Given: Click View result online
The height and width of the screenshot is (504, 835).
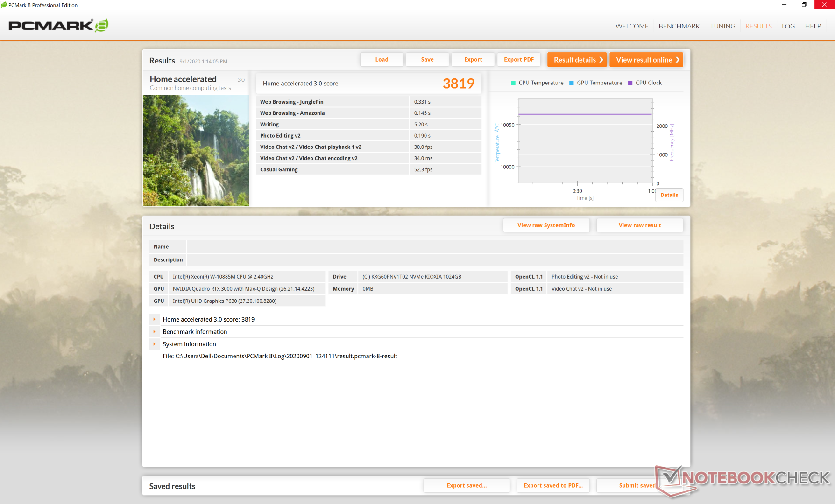Looking at the screenshot, I should coord(646,60).
